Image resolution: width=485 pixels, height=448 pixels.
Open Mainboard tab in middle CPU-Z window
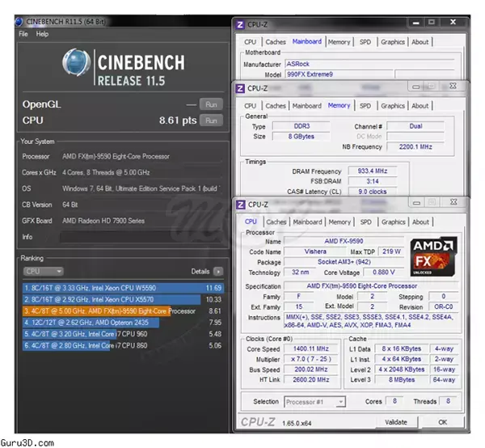(307, 106)
